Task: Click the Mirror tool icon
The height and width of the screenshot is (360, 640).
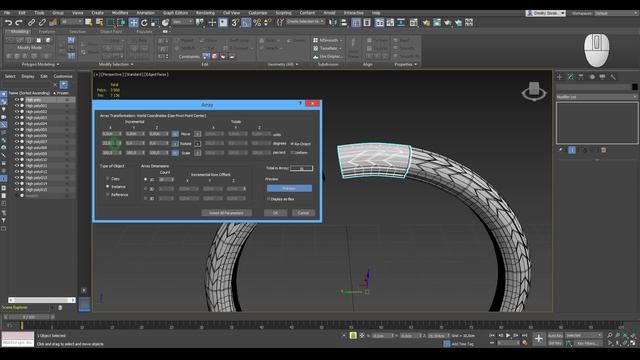Action: (x=333, y=23)
